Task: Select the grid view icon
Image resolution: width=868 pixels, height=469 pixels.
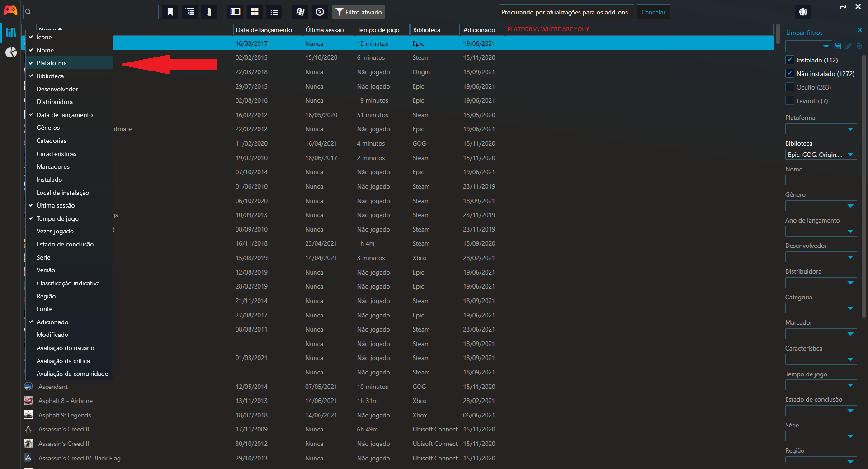Action: [255, 12]
